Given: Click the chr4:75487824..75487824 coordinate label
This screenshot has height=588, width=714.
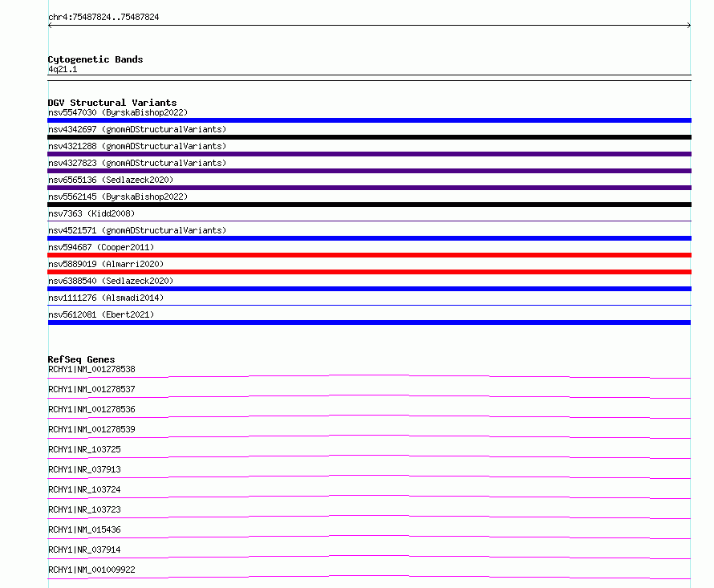Looking at the screenshot, I should (x=103, y=17).
